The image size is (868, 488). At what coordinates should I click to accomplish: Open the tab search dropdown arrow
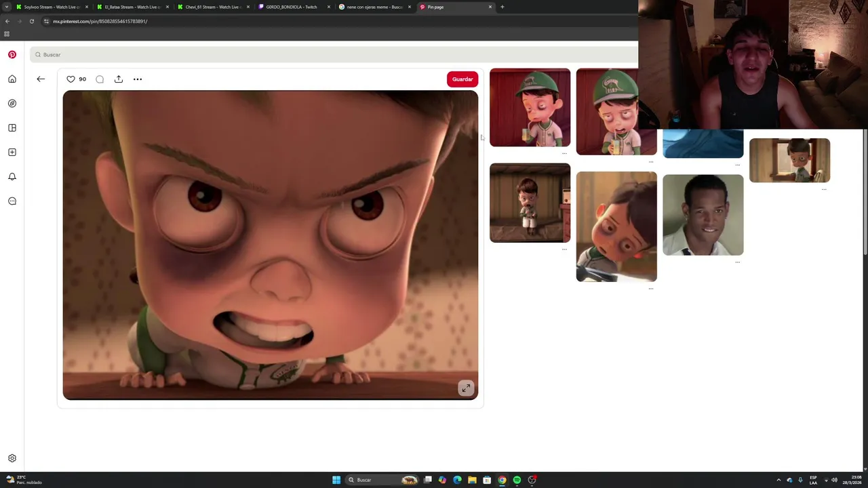[x=7, y=7]
